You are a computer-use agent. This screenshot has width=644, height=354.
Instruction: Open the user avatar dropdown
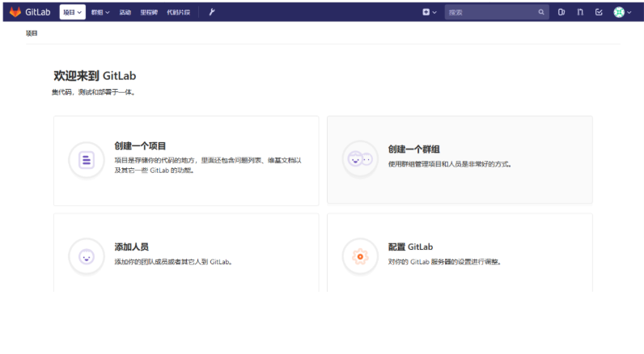[622, 12]
